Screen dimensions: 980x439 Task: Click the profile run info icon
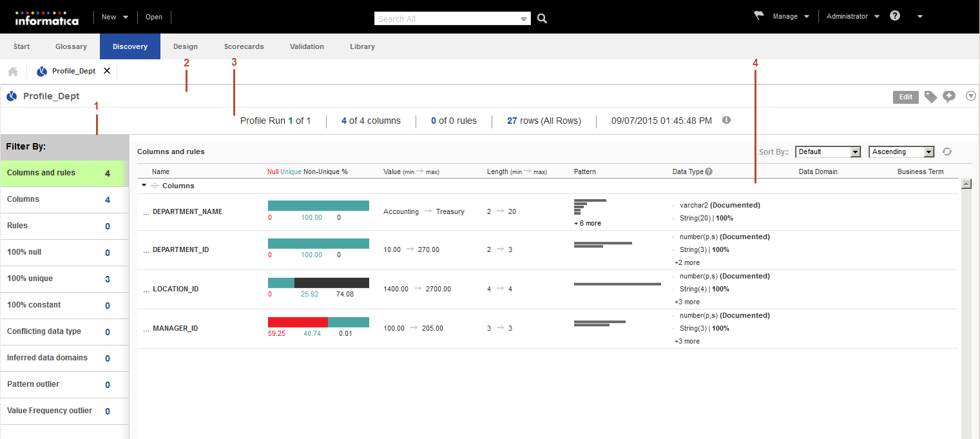tap(726, 120)
